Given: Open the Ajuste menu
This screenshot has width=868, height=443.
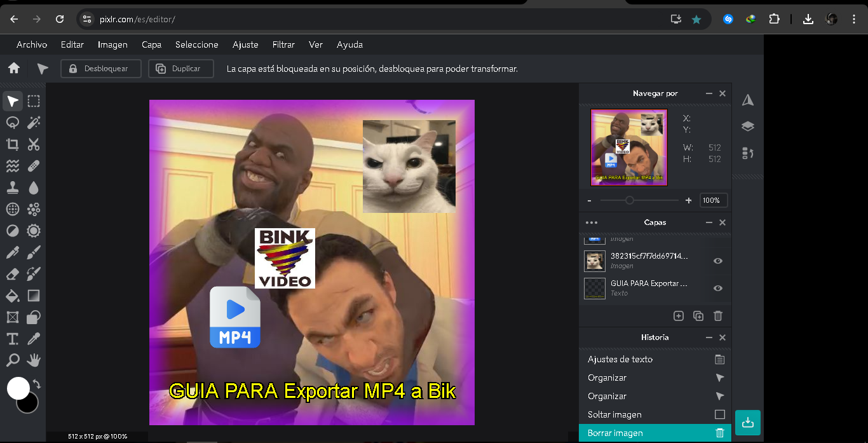Looking at the screenshot, I should [x=245, y=44].
